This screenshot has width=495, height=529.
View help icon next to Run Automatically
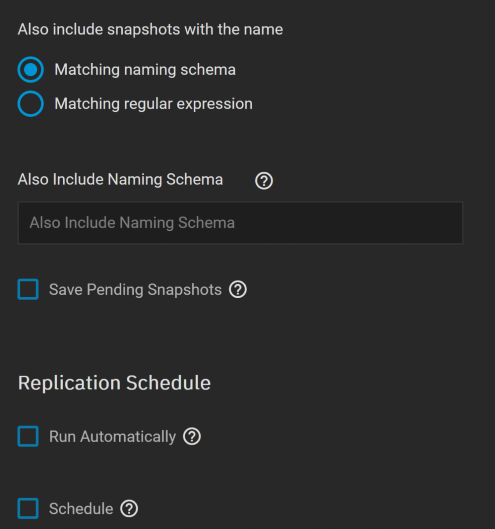click(192, 437)
